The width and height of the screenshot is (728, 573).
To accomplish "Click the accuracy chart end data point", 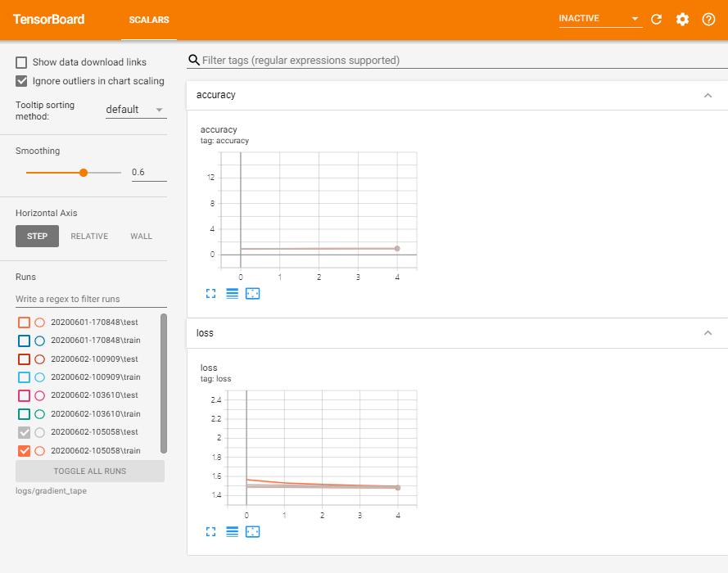I will tap(397, 249).
